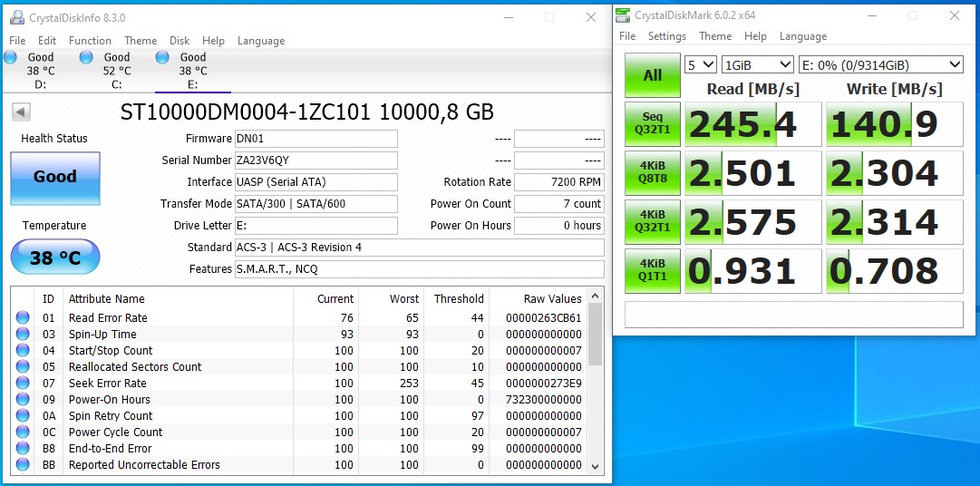Open Function menu in CrystalDiskInfo
The image size is (980, 486).
pyautogui.click(x=90, y=41)
